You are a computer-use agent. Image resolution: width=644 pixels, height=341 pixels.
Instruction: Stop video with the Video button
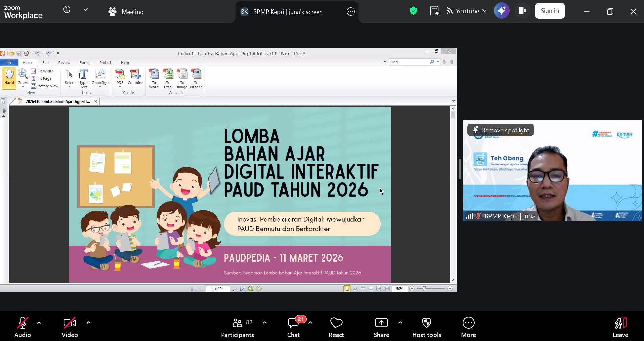click(x=69, y=326)
